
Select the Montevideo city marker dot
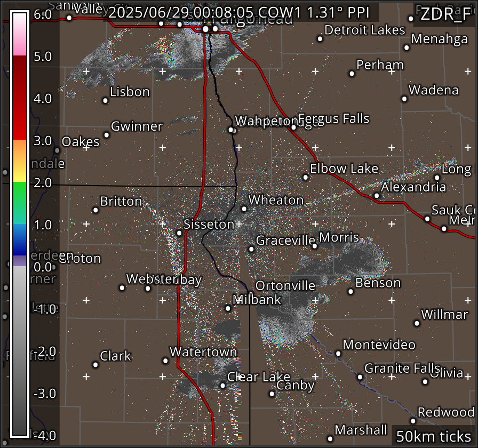[x=338, y=353]
